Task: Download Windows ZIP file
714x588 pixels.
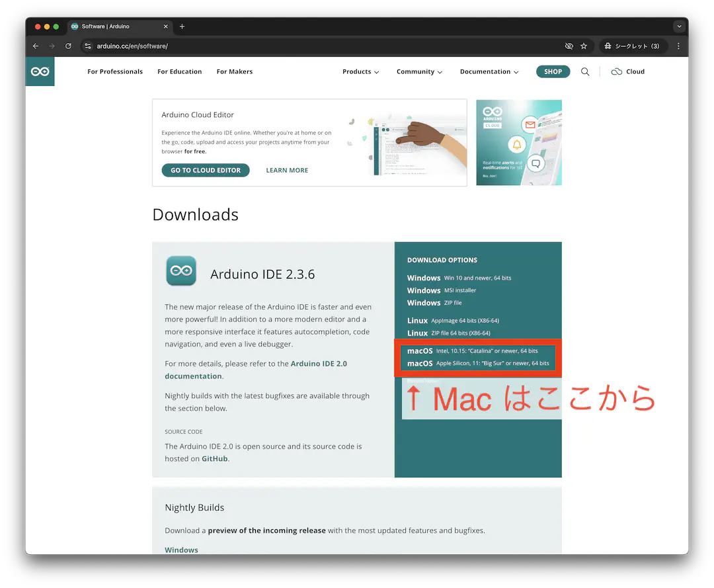Action: point(434,302)
